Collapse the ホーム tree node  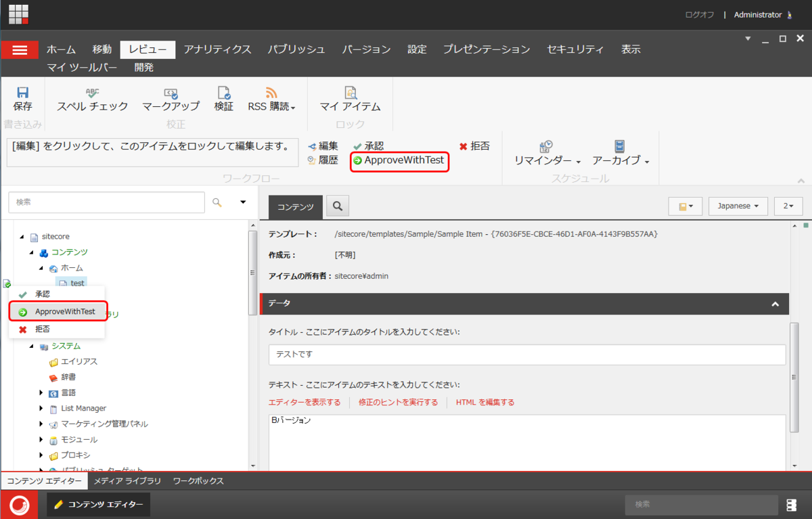(41, 268)
